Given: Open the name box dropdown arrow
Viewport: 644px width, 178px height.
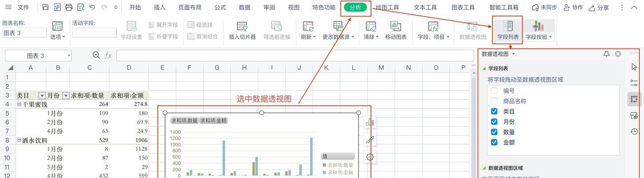Looking at the screenshot, I should 69,56.
